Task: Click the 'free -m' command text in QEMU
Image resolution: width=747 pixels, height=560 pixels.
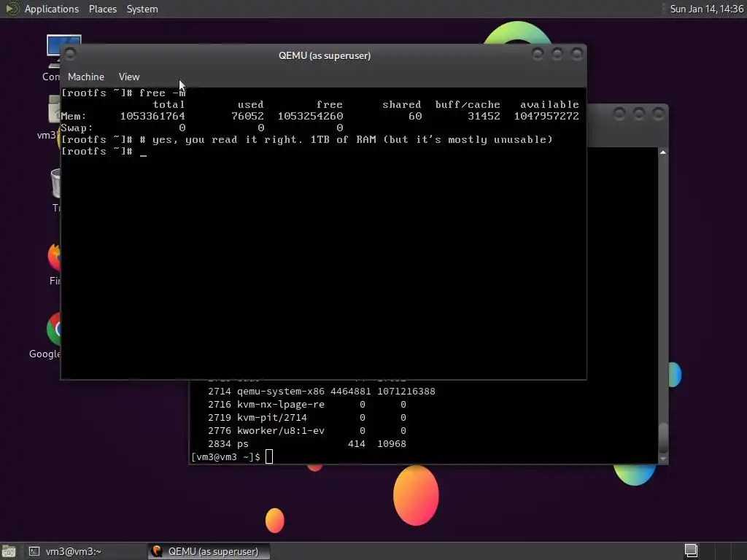Action: (162, 93)
